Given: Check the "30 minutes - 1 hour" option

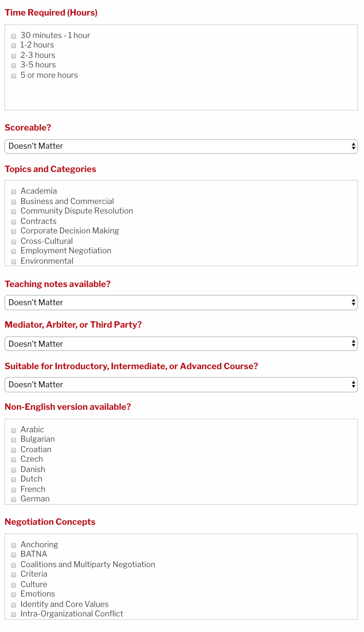Looking at the screenshot, I should click(14, 36).
